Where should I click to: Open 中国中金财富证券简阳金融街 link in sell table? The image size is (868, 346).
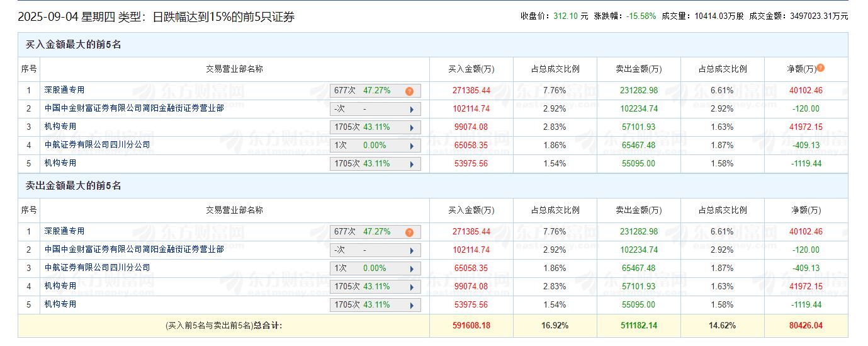coord(134,250)
